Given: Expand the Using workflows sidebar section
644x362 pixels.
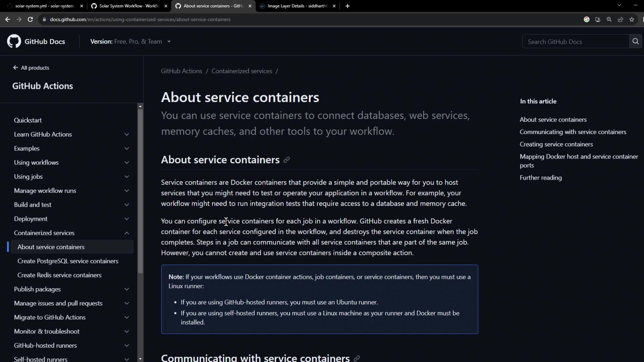Looking at the screenshot, I should click(x=127, y=163).
